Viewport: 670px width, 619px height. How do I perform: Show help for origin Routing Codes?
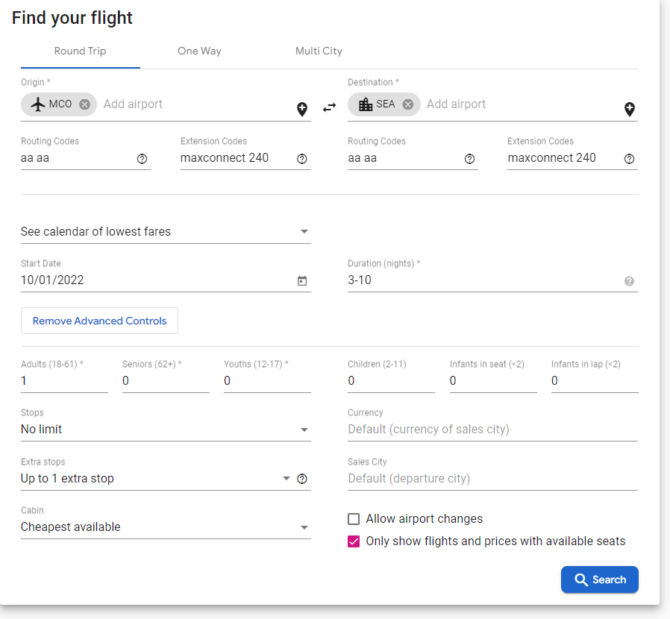pyautogui.click(x=142, y=159)
